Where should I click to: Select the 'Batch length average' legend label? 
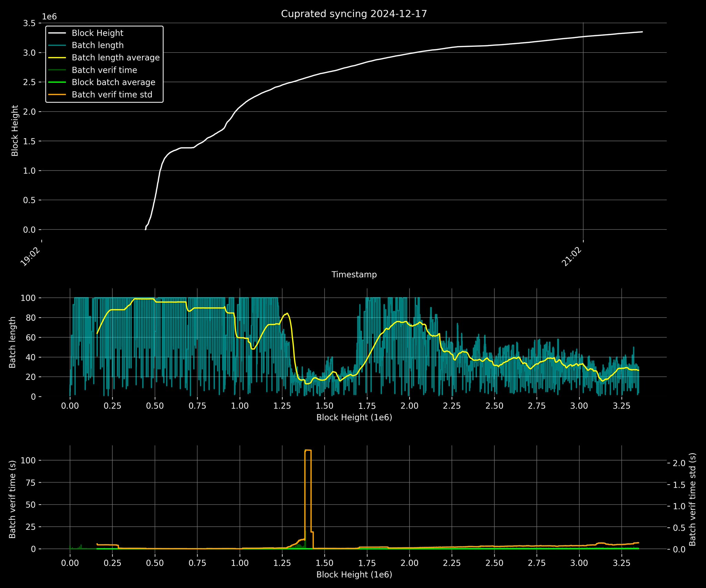115,58
